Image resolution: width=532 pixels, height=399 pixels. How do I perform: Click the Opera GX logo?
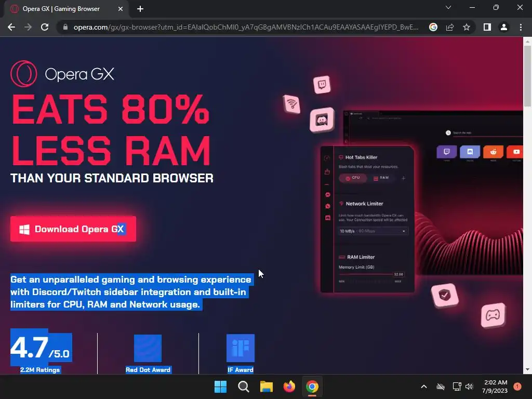[x=62, y=74]
